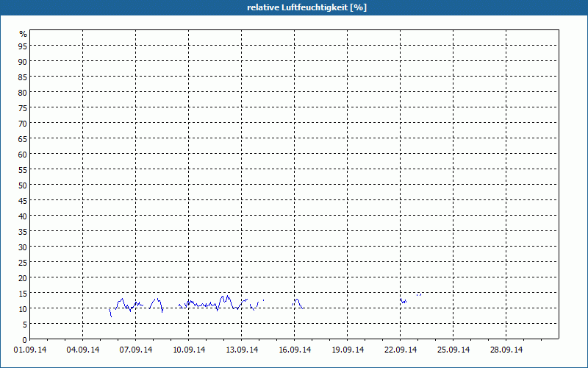588x368 pixels.
Task: Click the 95 label on the y-axis
Action: click(23, 46)
